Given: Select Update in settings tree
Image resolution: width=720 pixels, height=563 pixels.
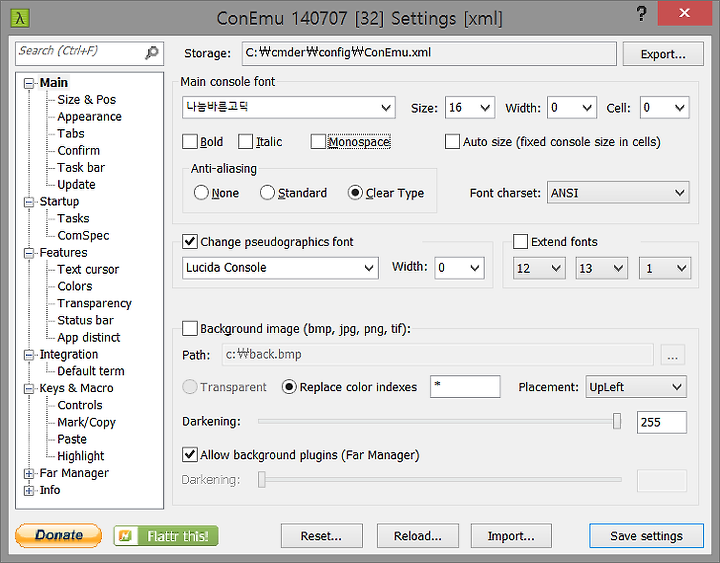Looking at the screenshot, I should 76,185.
